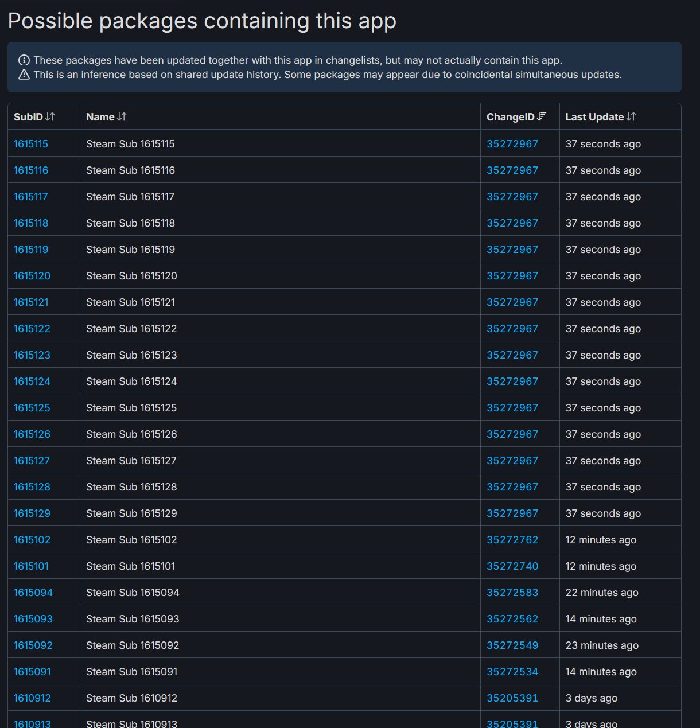Open SubID 1615122 link
This screenshot has width=700, height=728.
(x=32, y=329)
